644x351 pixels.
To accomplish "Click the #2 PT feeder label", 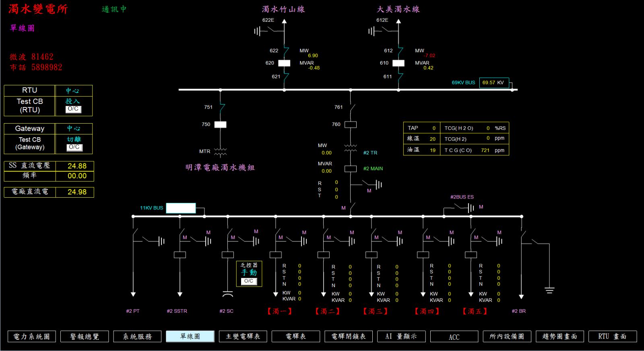I will tap(133, 311).
